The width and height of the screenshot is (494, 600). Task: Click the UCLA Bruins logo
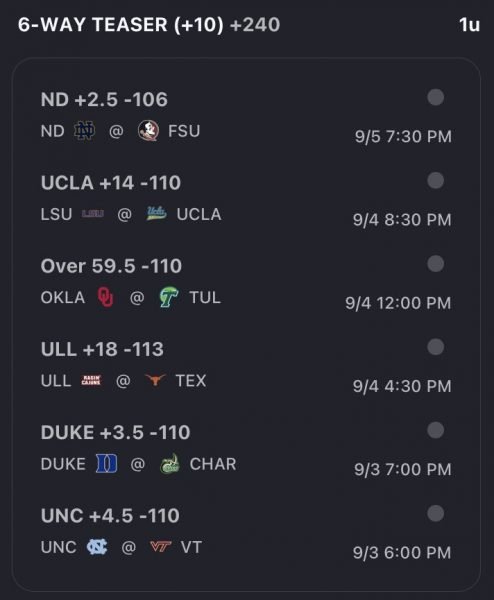157,214
